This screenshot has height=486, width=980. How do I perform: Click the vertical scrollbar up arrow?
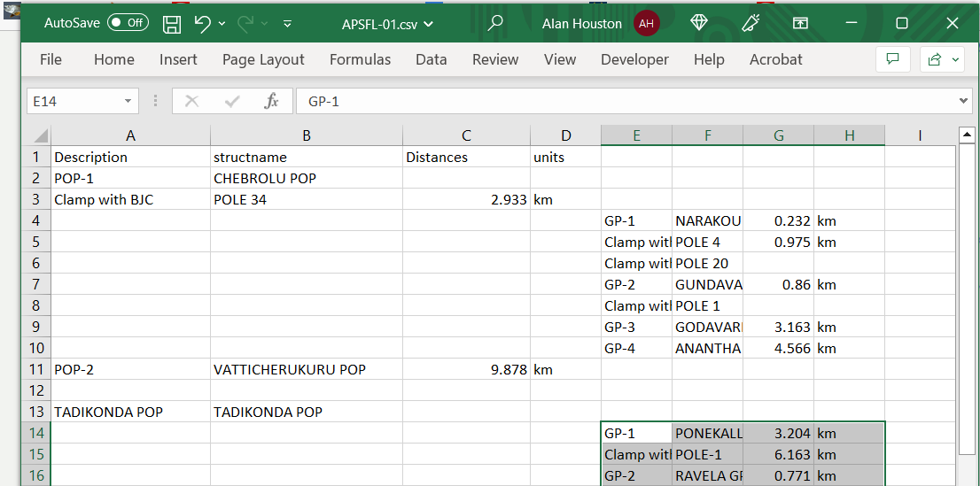968,135
